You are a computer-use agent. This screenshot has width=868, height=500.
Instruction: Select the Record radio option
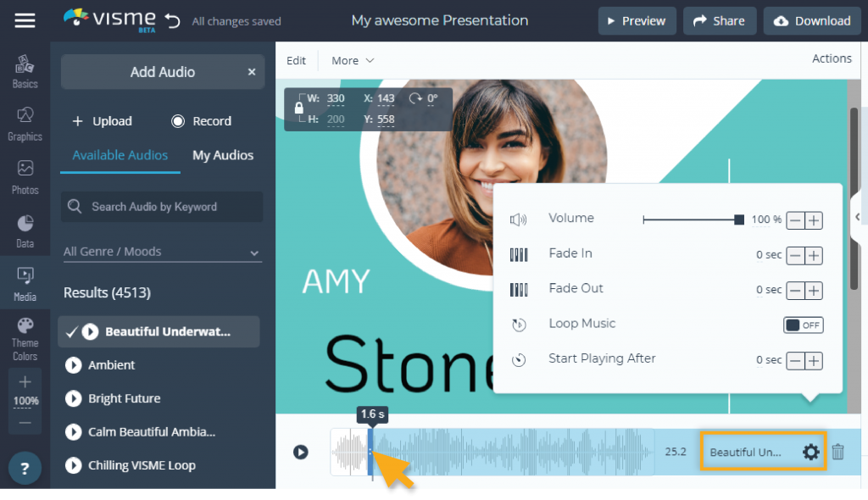178,121
